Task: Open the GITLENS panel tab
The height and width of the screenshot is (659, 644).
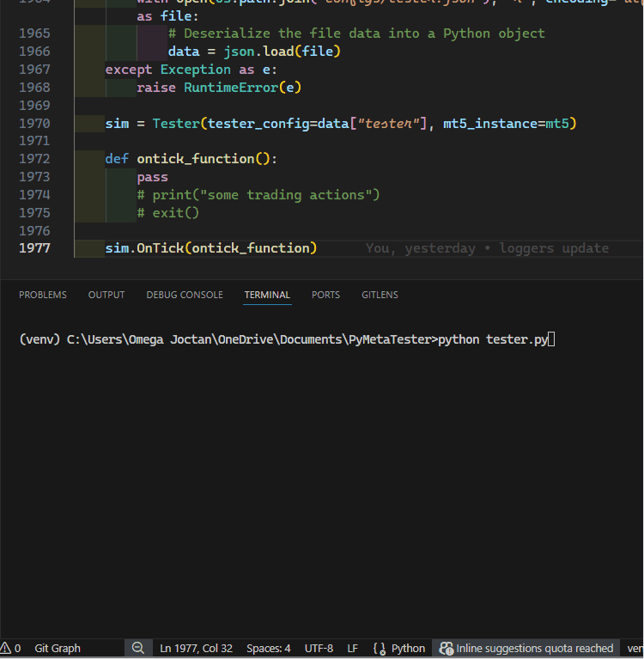Action: coord(380,295)
